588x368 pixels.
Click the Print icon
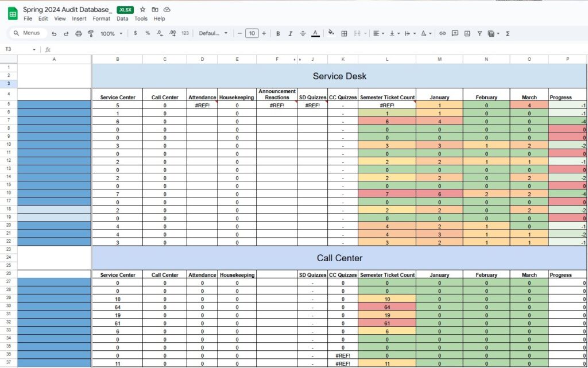[x=78, y=34]
